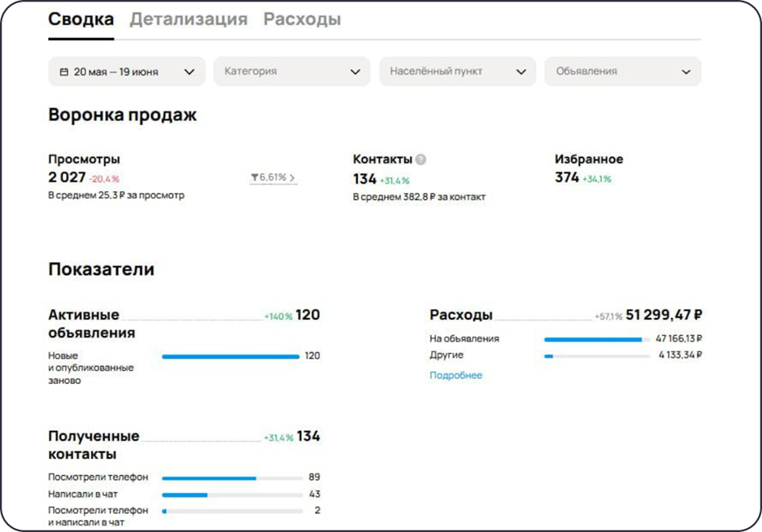Viewport: 762px width, 532px height.
Task: Open the Категория dropdown
Action: coord(293,72)
